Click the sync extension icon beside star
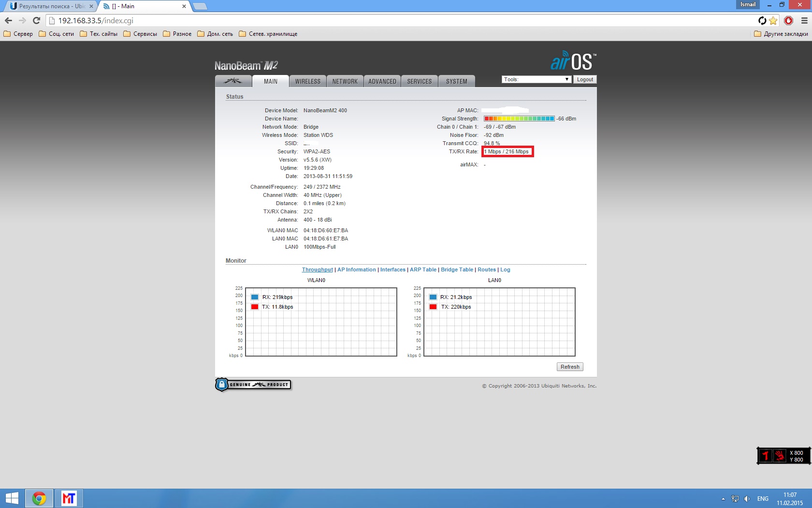Screen dimensions: 812x508 point(762,20)
